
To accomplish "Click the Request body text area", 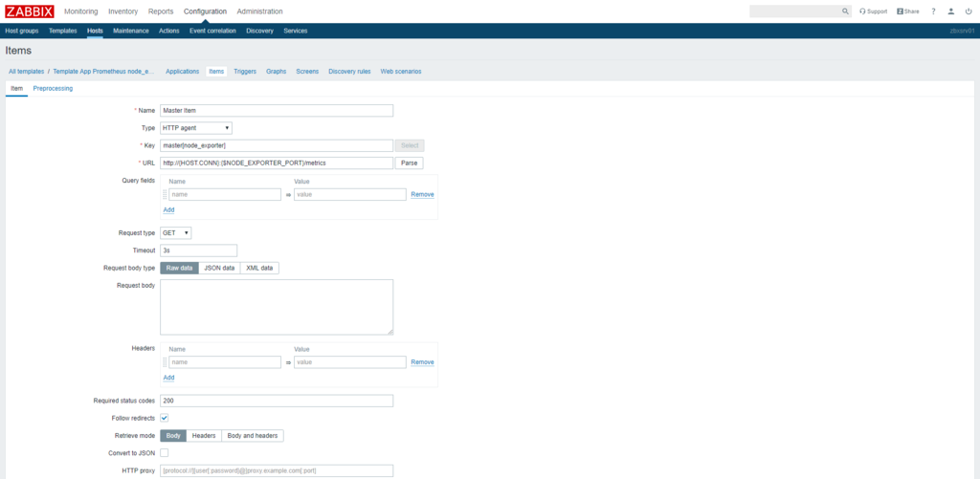I will pyautogui.click(x=277, y=307).
